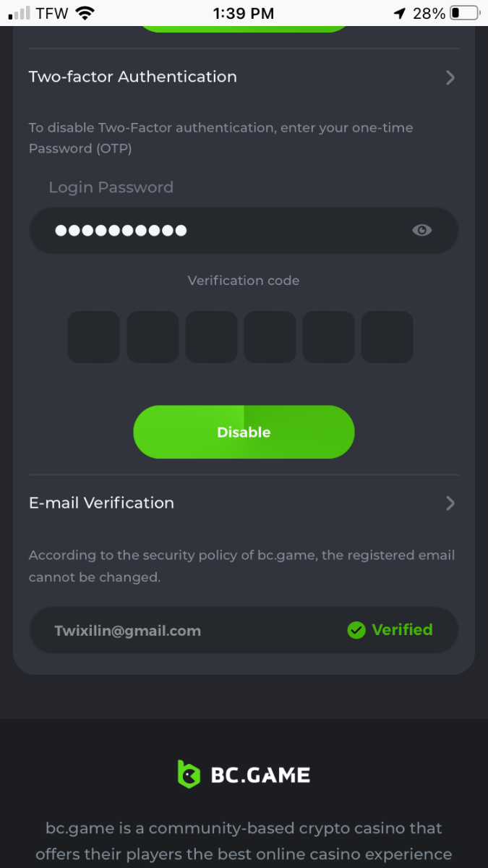This screenshot has width=488, height=868.
Task: Select sixth verification code box
Action: (x=387, y=337)
